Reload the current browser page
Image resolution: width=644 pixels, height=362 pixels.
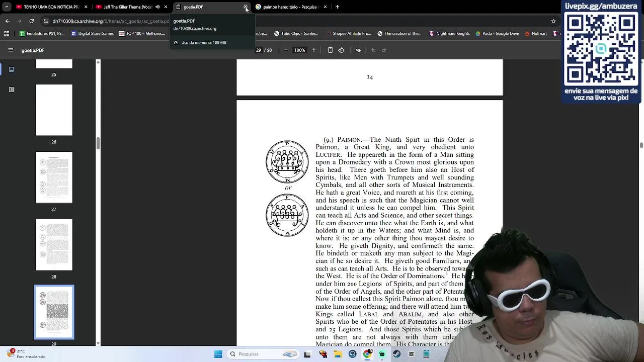tap(32, 21)
